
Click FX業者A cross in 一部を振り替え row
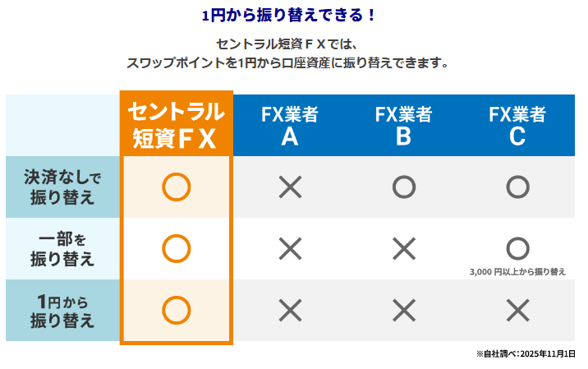click(x=290, y=248)
